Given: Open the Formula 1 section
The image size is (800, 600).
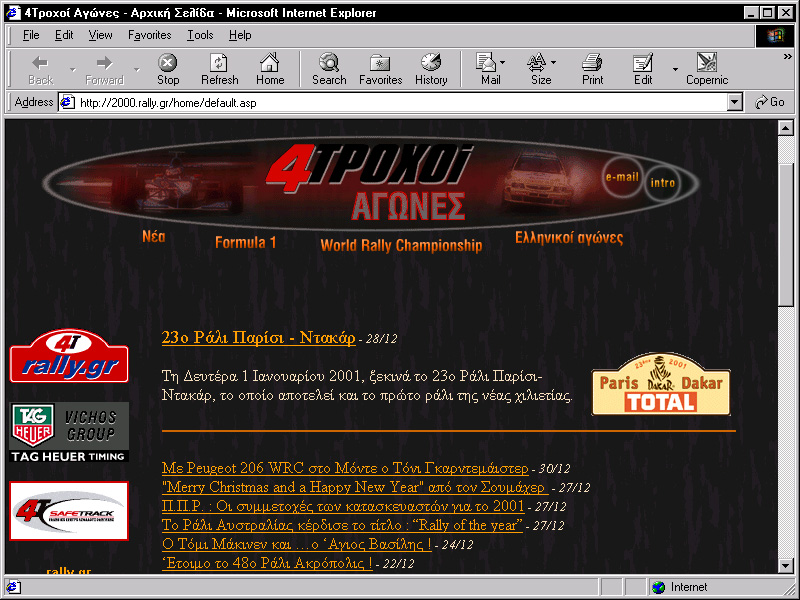Looking at the screenshot, I should pyautogui.click(x=245, y=242).
